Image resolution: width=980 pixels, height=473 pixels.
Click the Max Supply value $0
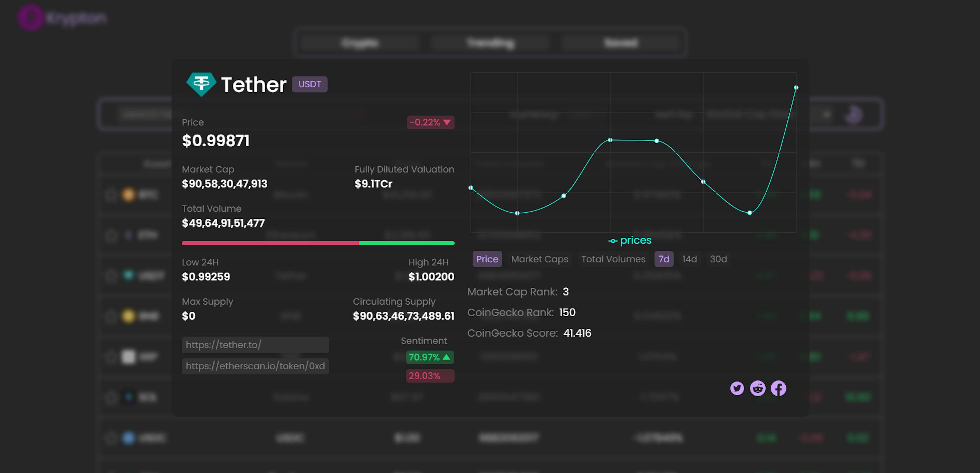click(x=189, y=316)
